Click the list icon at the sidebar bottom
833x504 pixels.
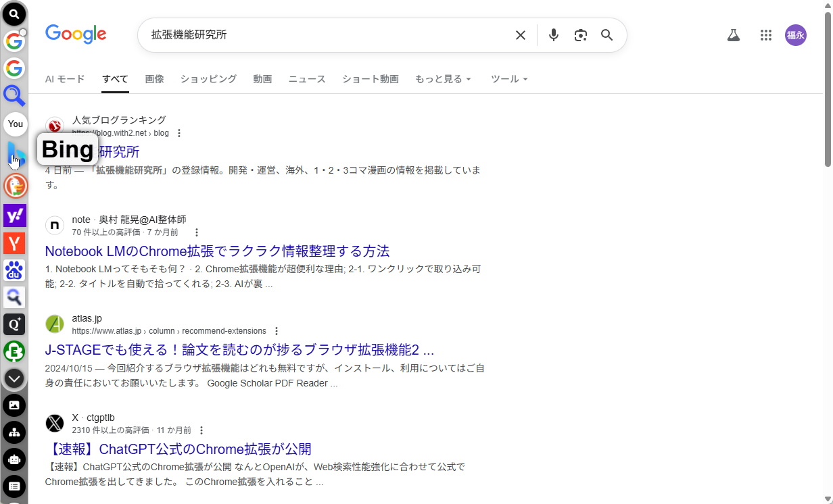pyautogui.click(x=14, y=486)
